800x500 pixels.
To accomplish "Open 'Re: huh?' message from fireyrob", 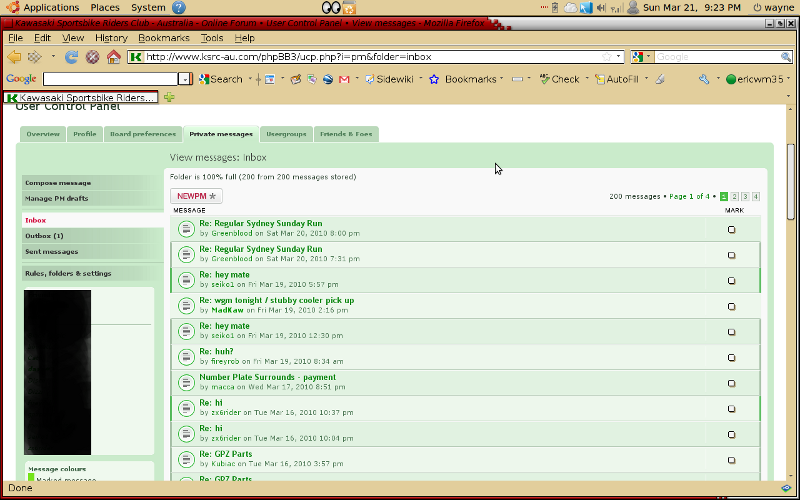I will coord(216,351).
